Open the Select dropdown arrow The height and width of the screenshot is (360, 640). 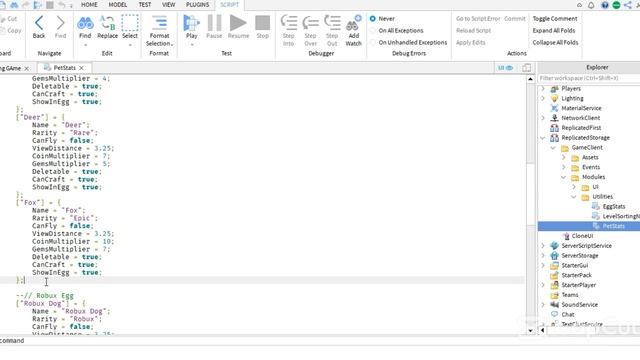click(x=130, y=45)
